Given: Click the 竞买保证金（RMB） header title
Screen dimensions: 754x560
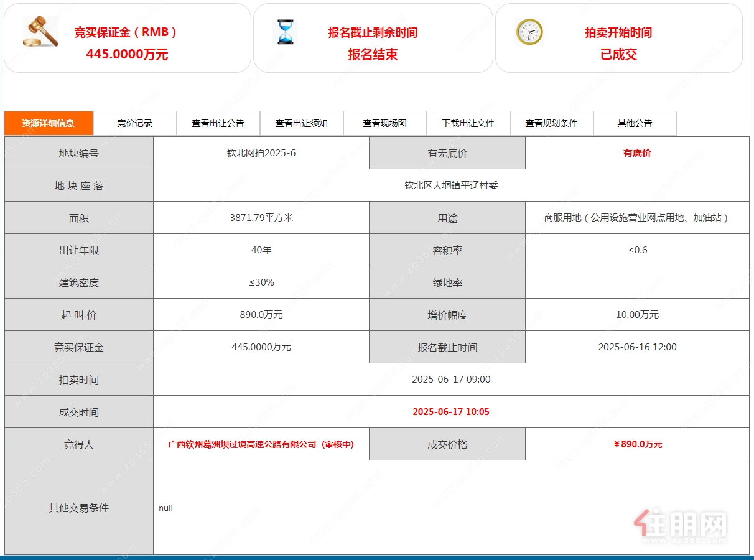Looking at the screenshot, I should 127,32.
